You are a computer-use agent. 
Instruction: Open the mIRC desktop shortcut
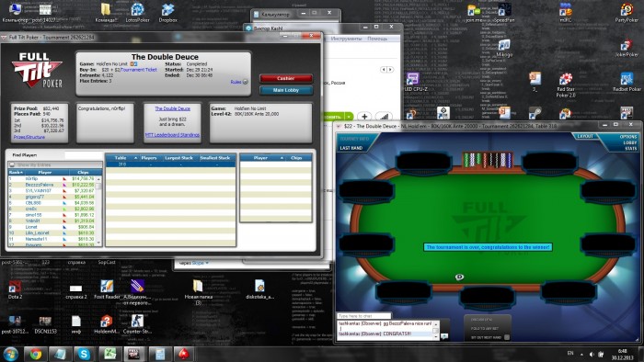click(x=566, y=12)
